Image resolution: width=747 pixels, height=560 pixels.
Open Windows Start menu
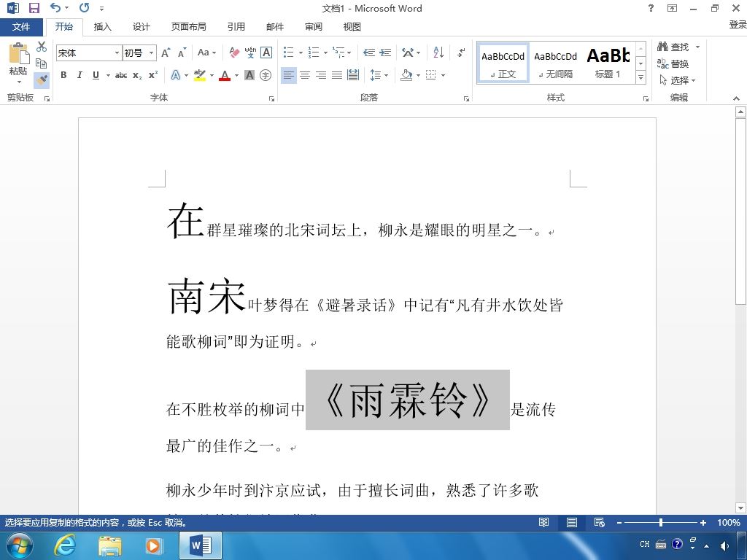pyautogui.click(x=20, y=545)
